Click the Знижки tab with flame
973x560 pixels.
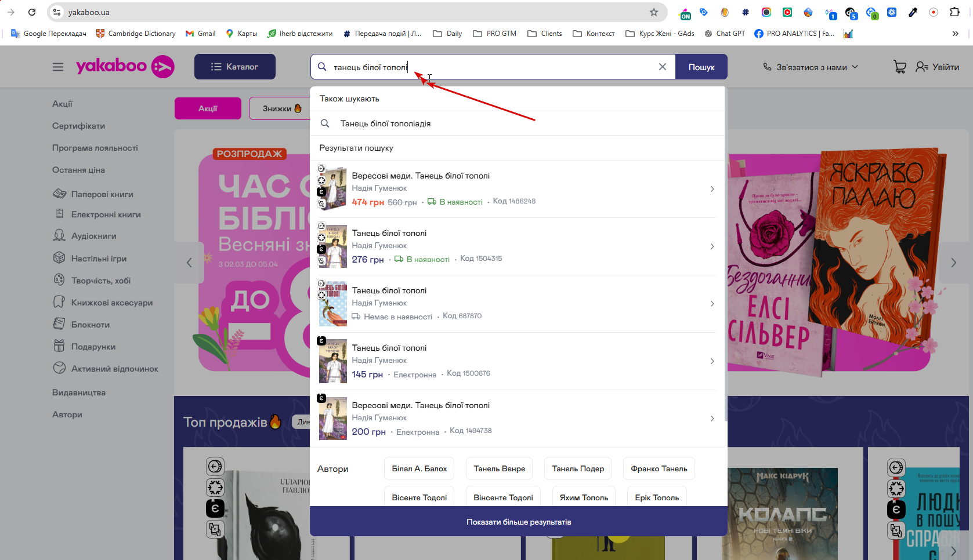pyautogui.click(x=280, y=108)
